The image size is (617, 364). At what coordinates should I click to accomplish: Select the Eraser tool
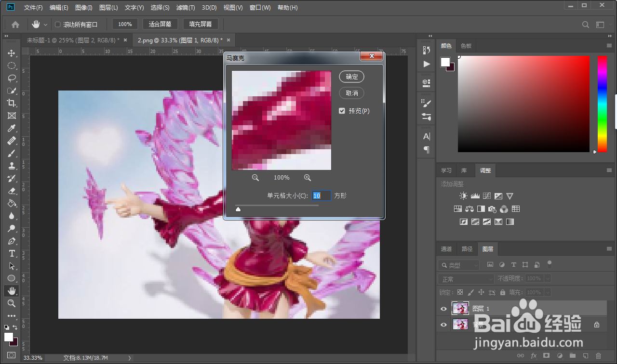pyautogui.click(x=12, y=191)
